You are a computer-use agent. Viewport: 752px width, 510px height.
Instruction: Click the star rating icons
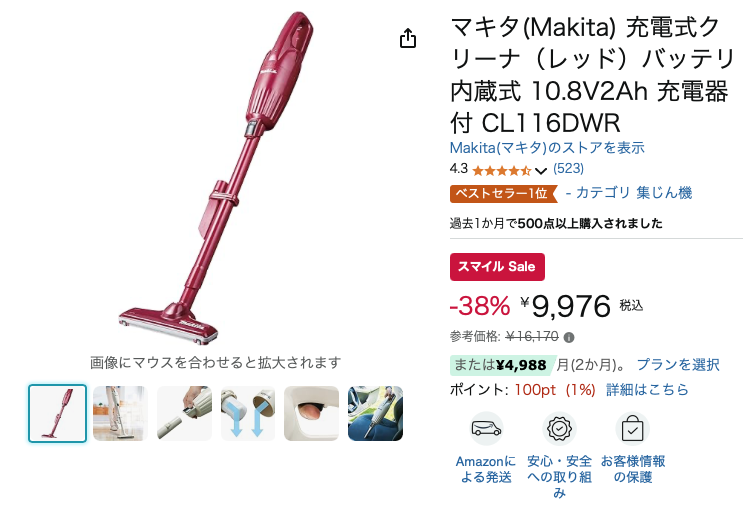(x=502, y=170)
